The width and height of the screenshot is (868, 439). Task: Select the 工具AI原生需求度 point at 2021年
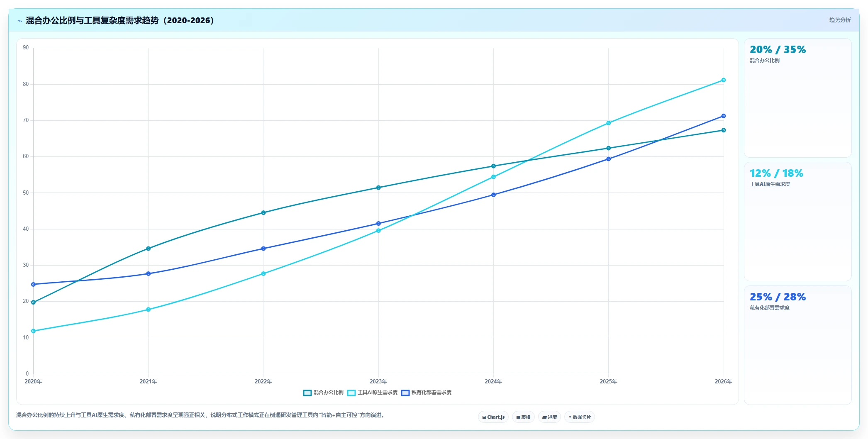[149, 310]
